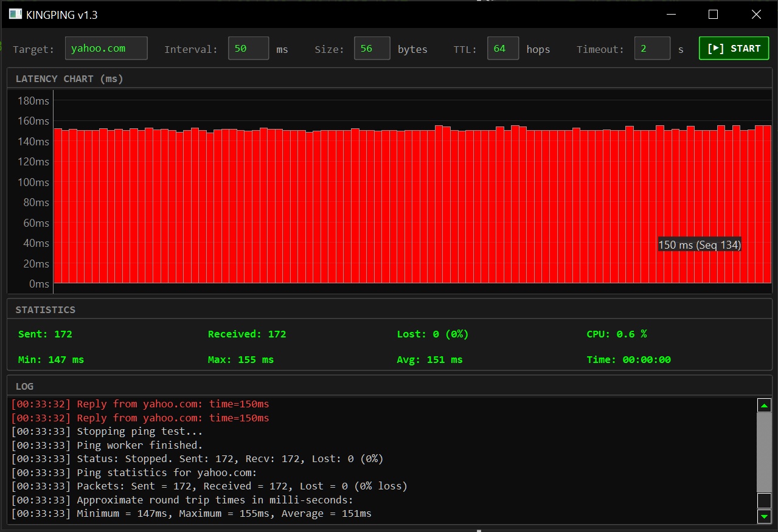Viewport: 778px width, 532px height.
Task: Click the LATENCY CHART panel header
Action: point(69,79)
